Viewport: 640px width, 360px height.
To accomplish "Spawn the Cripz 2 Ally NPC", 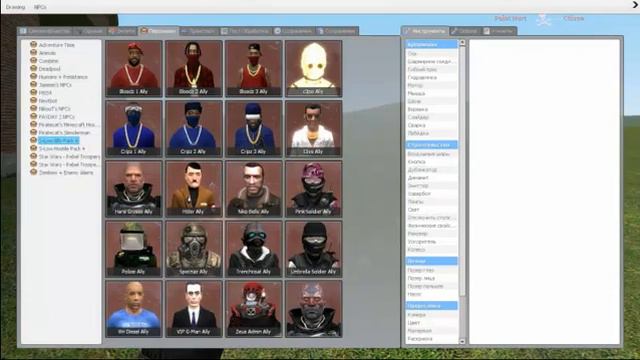I will tap(193, 129).
